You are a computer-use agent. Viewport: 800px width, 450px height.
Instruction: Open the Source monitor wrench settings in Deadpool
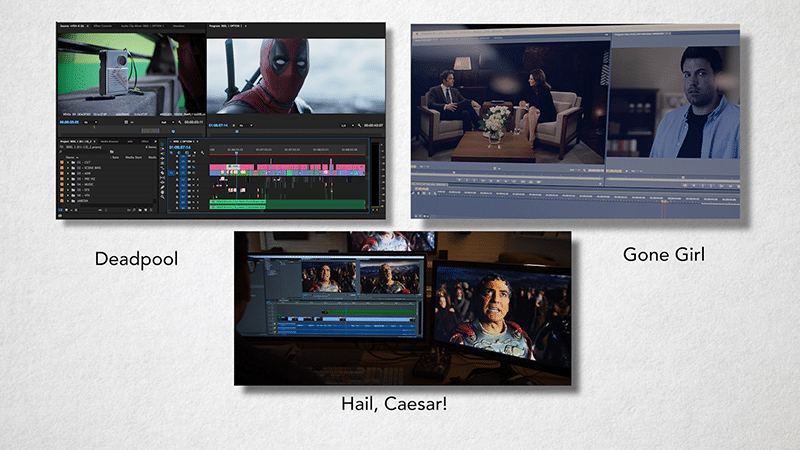tap(180, 122)
